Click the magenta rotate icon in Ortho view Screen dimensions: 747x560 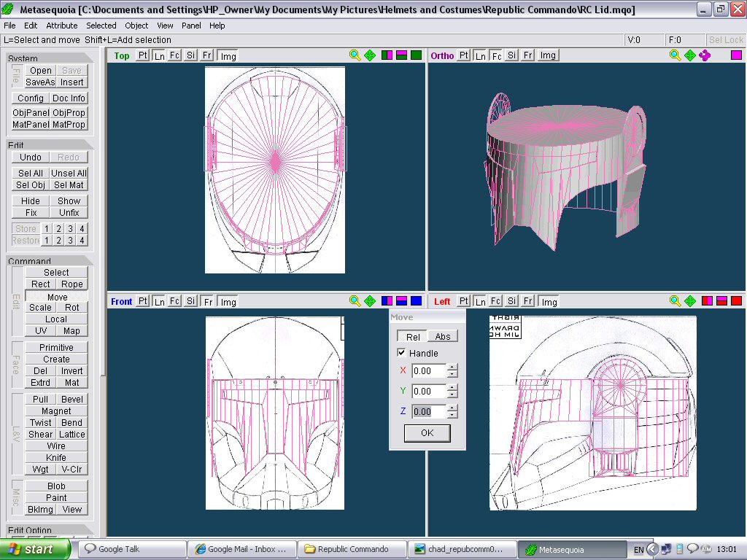[x=705, y=55]
